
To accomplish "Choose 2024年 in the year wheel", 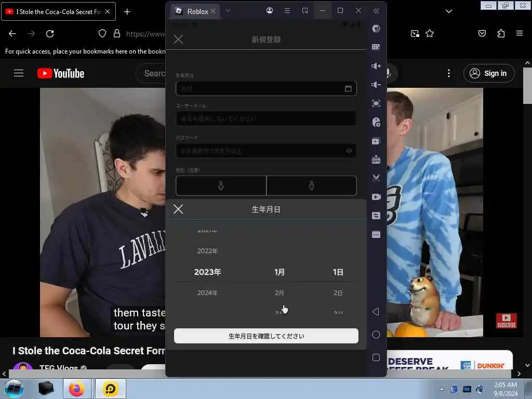I will pos(207,293).
